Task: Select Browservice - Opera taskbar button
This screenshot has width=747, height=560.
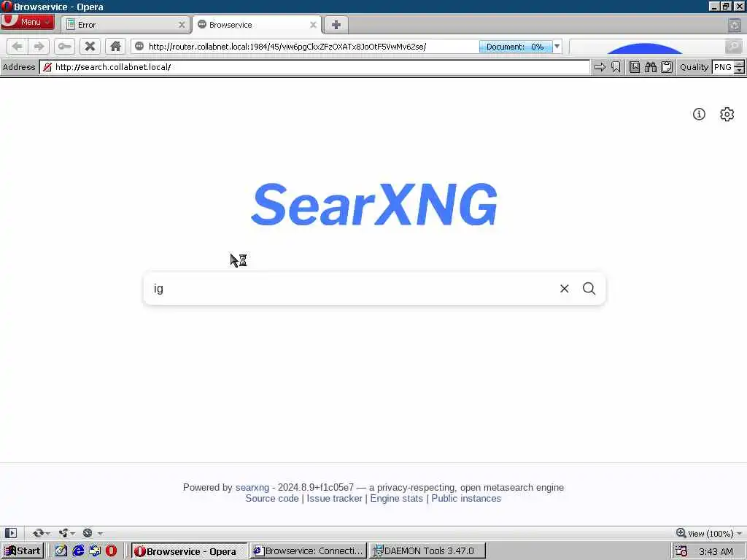Action: [189, 551]
